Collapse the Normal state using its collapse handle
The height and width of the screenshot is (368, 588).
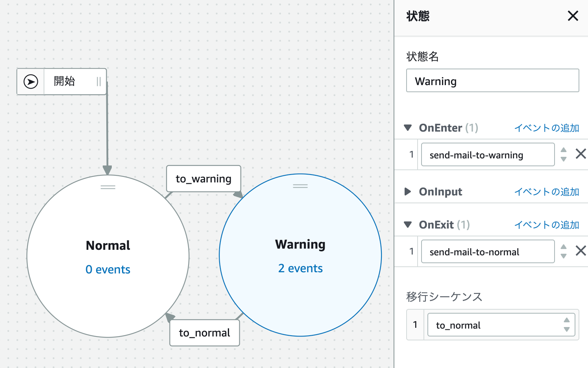coord(108,188)
